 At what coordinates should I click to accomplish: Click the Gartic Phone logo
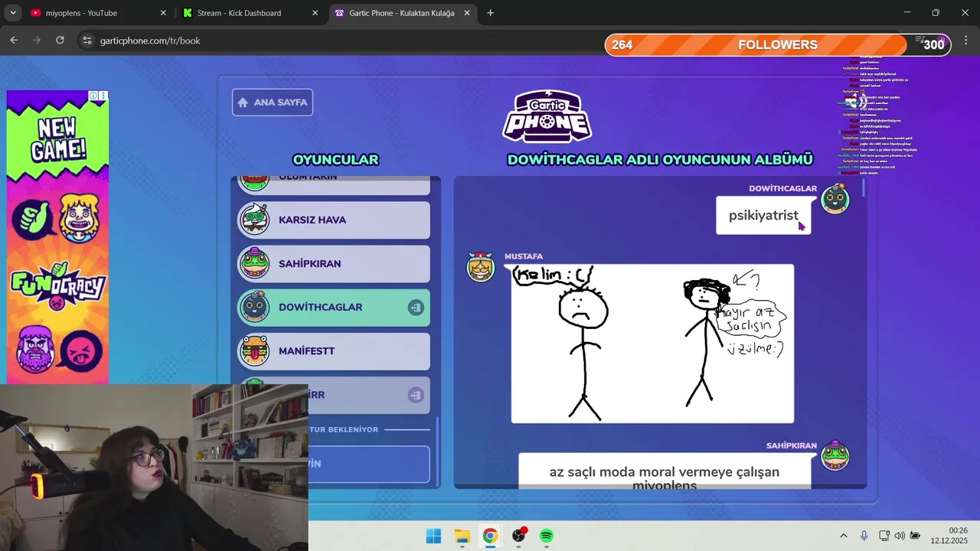(x=547, y=116)
